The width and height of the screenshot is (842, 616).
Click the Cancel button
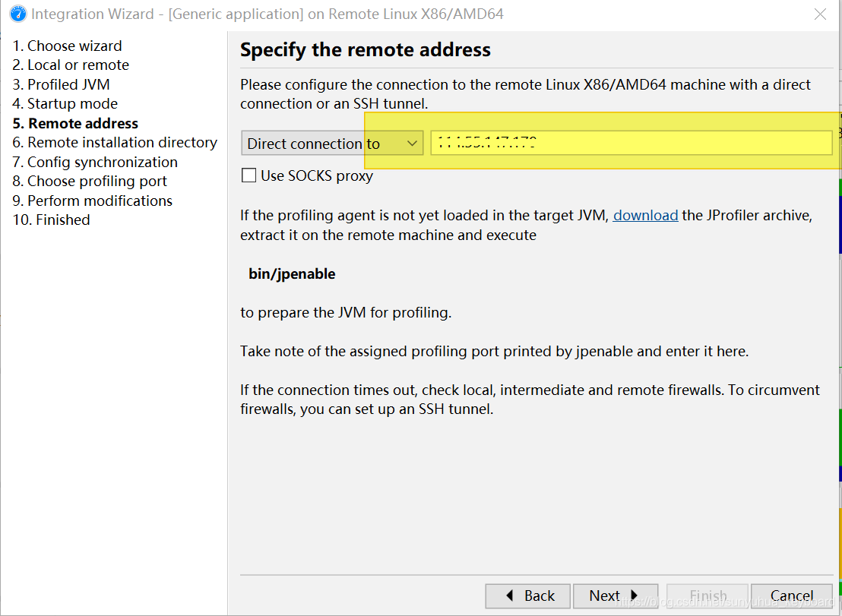792,595
